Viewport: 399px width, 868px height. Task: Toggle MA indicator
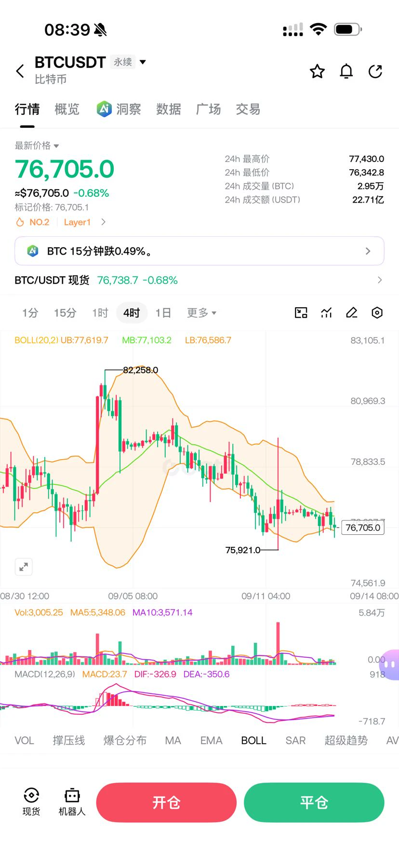pyautogui.click(x=173, y=741)
